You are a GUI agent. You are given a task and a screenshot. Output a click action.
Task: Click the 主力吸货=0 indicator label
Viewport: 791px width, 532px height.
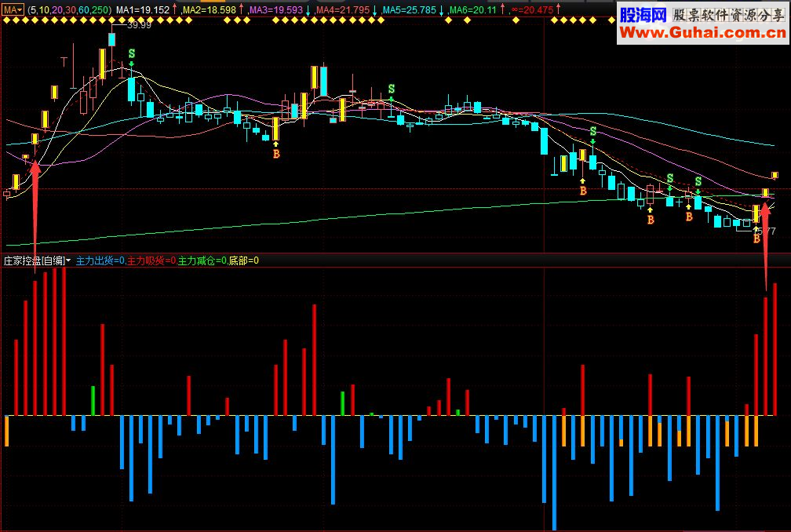151,261
